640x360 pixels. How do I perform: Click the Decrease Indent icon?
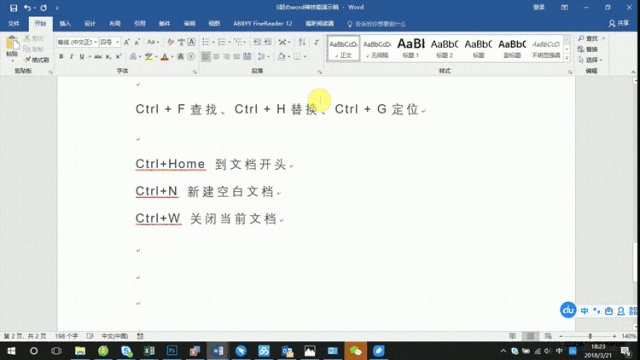tap(257, 42)
